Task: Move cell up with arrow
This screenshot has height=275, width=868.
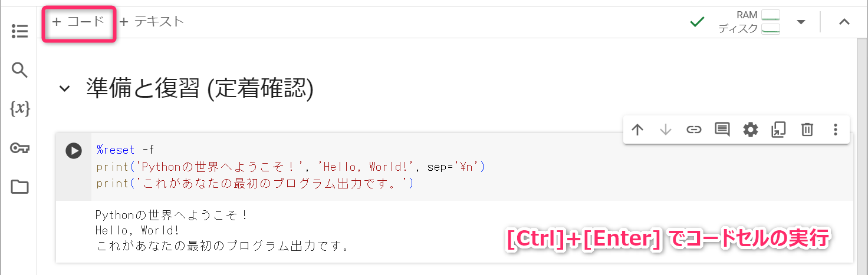Action: [637, 130]
